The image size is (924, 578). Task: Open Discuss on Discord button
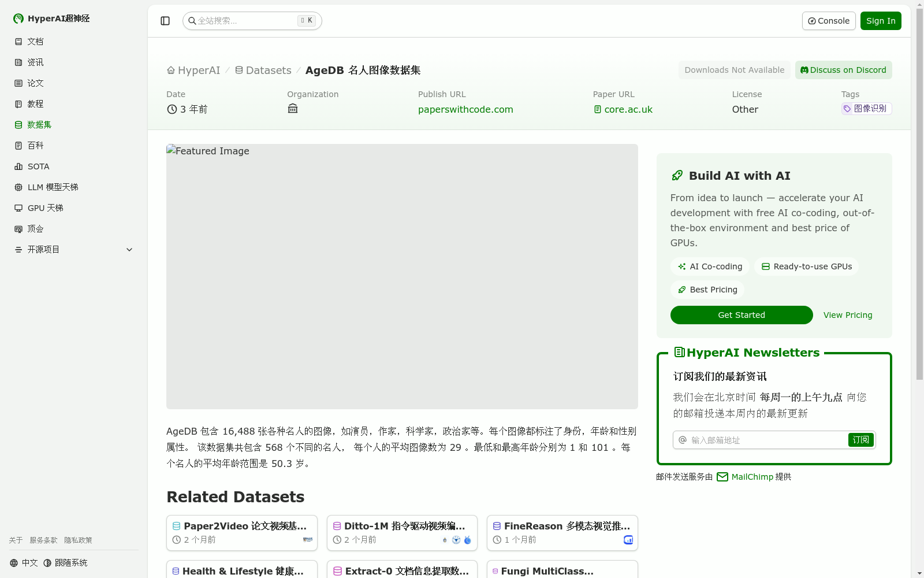click(843, 70)
